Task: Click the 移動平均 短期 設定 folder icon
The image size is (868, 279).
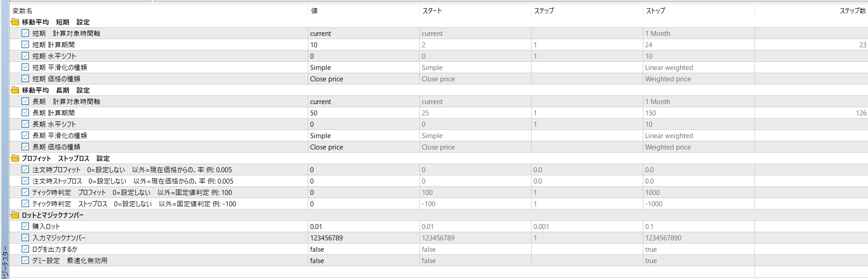Action: pos(15,22)
